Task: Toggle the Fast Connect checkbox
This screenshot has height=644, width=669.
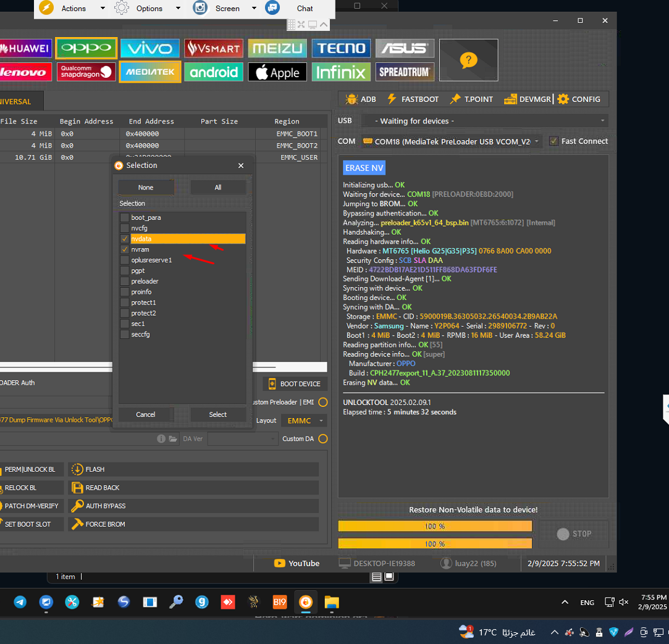Action: pyautogui.click(x=553, y=141)
